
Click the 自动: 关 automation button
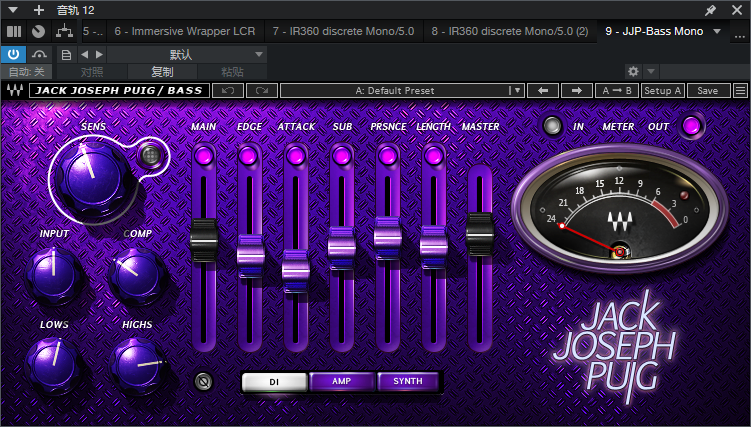(x=27, y=72)
